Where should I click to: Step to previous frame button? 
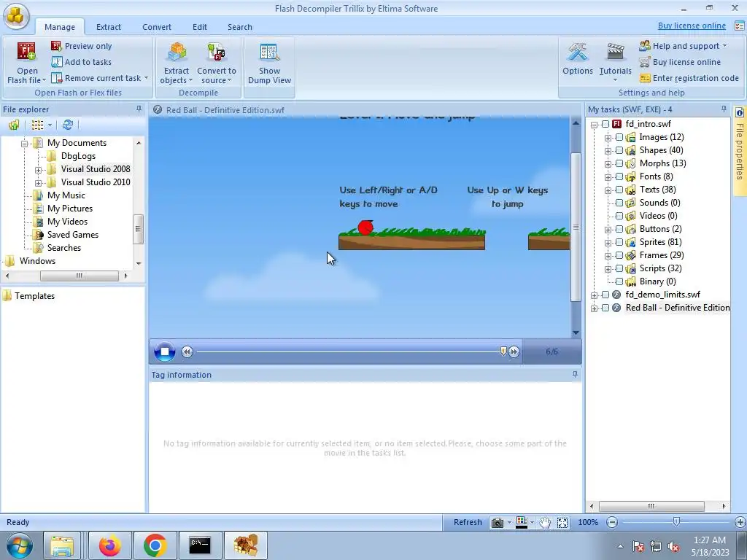tap(187, 351)
